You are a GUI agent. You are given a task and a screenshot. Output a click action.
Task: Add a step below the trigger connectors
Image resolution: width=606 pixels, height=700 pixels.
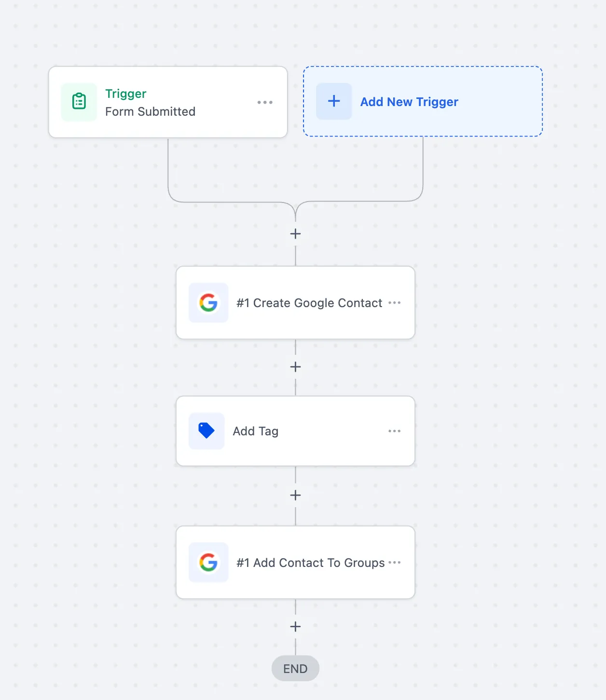pos(295,234)
